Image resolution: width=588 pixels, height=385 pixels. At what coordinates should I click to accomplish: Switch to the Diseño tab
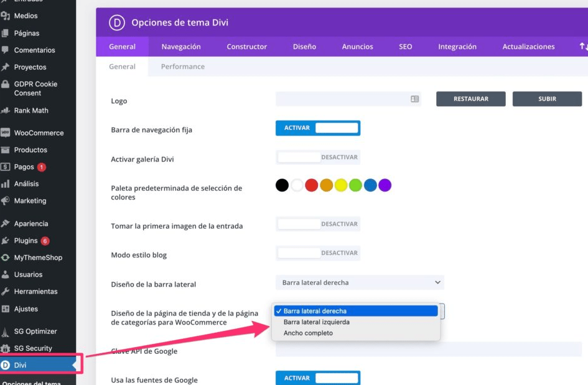click(x=304, y=47)
